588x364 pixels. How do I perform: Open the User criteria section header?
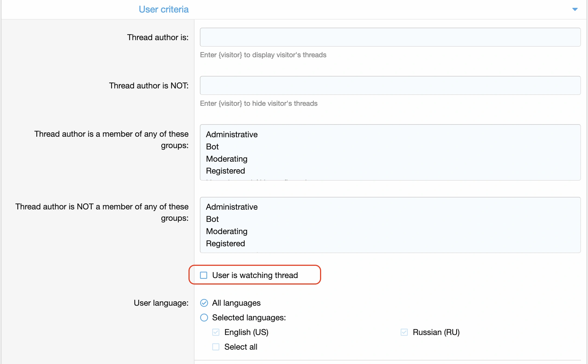pos(164,9)
